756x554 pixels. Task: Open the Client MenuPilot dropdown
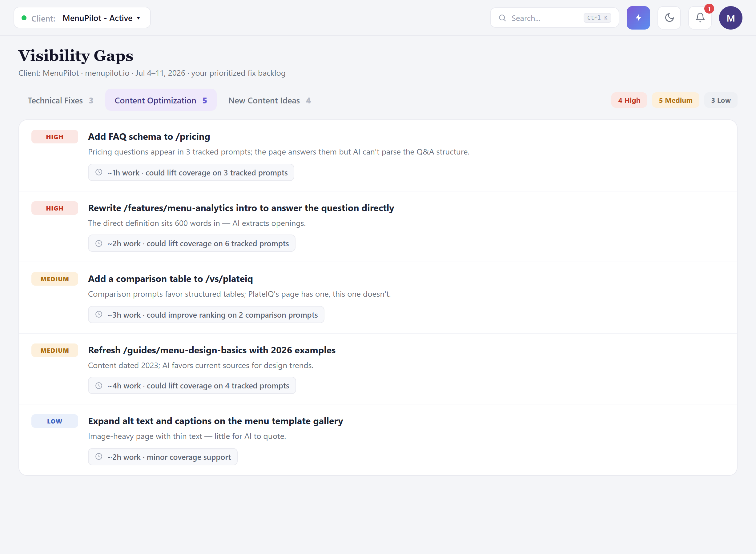82,18
